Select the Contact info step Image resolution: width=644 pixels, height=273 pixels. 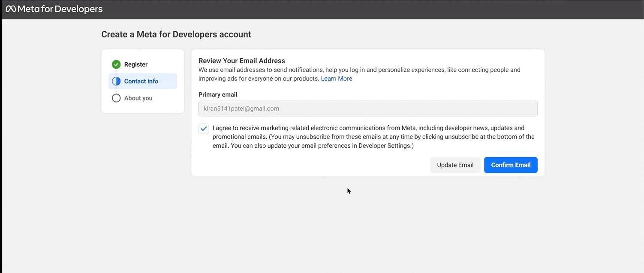(x=143, y=81)
